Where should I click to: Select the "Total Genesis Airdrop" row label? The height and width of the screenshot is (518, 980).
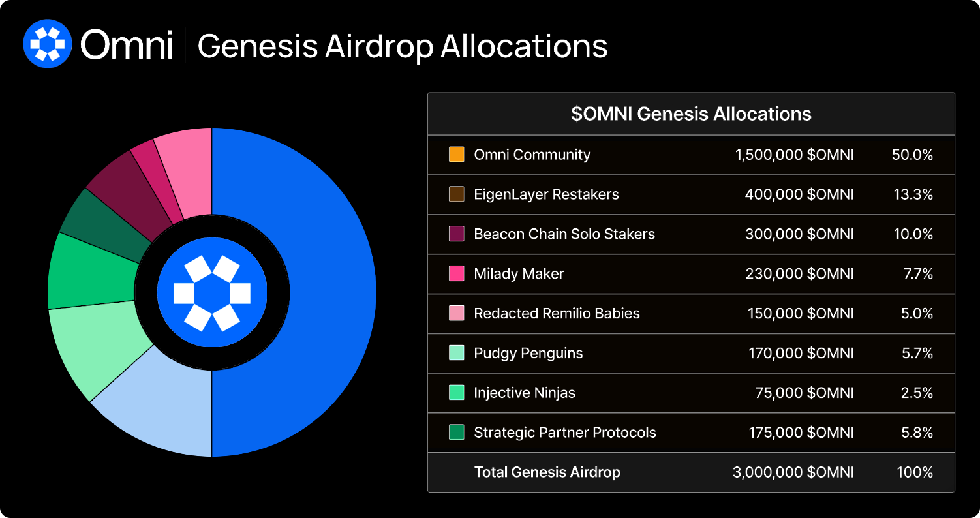pos(547,472)
